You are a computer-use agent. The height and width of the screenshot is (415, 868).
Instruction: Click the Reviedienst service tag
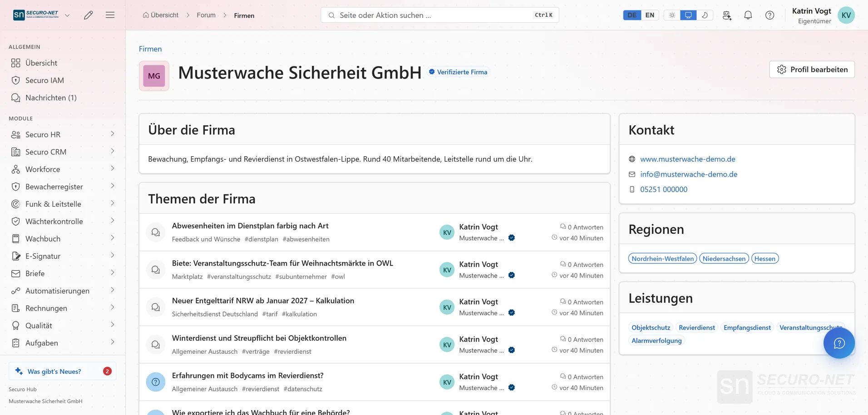click(697, 327)
